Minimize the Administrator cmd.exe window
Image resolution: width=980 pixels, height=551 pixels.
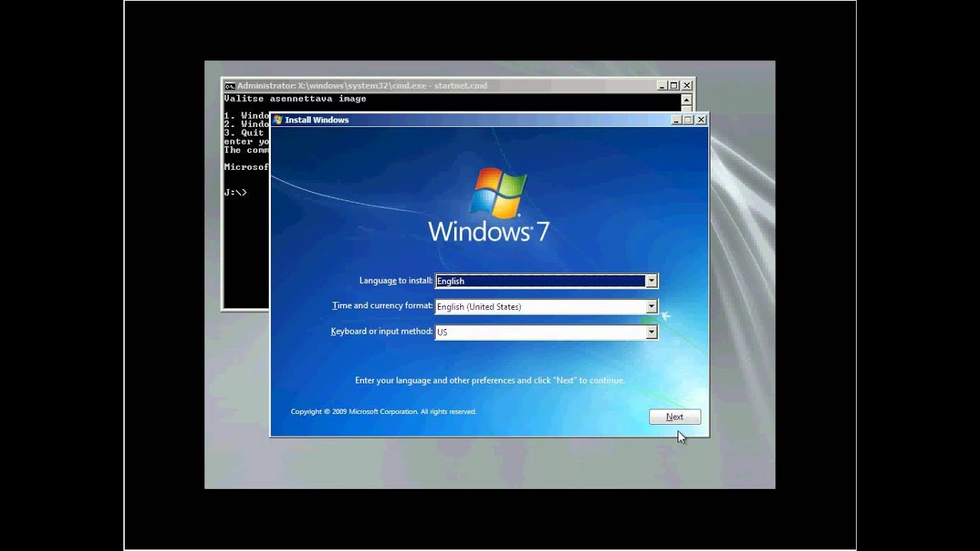point(661,86)
